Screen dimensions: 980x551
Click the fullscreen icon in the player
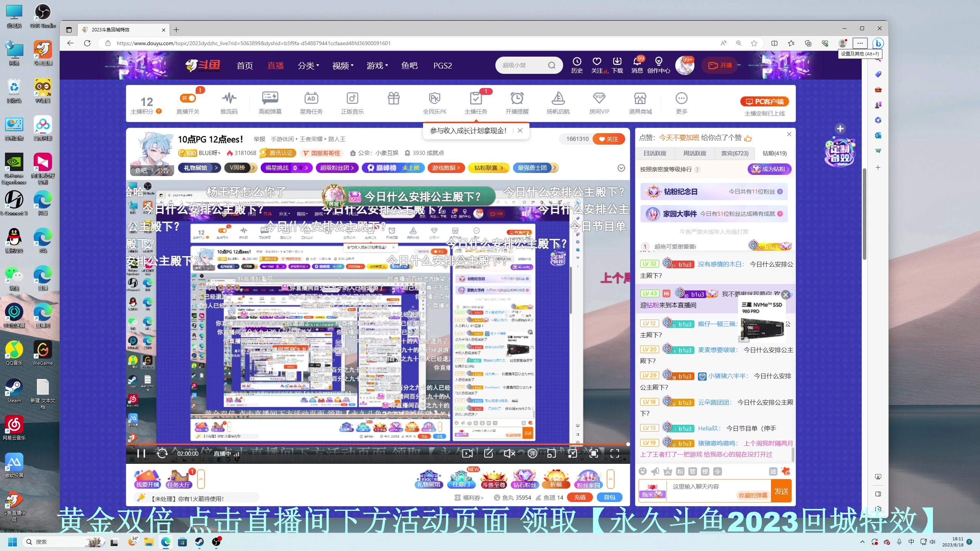[614, 453]
